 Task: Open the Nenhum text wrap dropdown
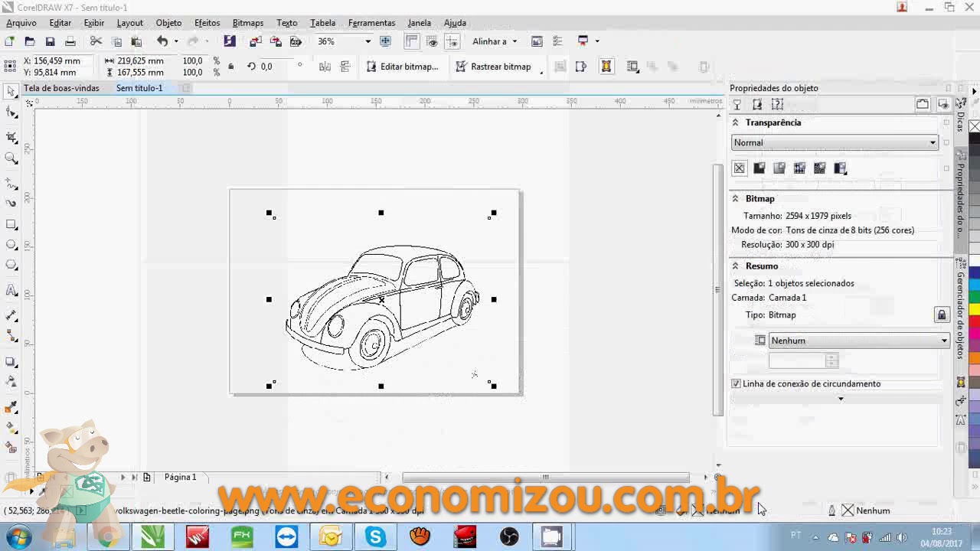[859, 341]
